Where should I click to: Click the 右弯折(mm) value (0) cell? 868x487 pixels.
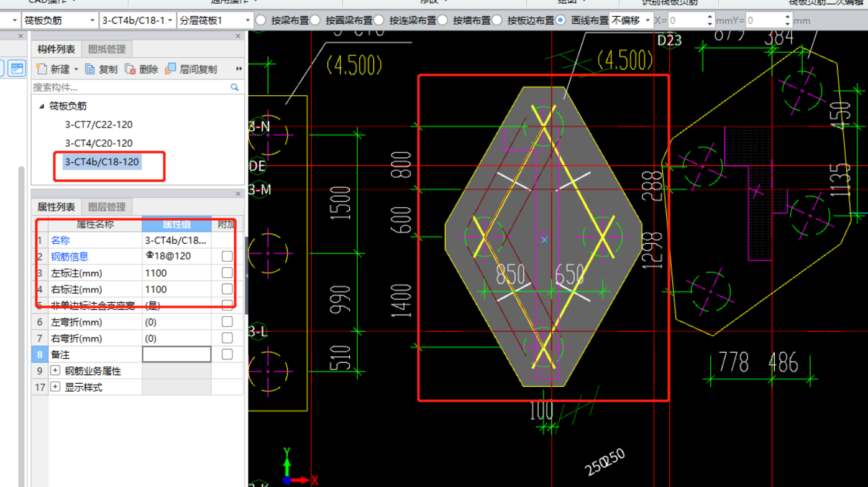tap(177, 338)
